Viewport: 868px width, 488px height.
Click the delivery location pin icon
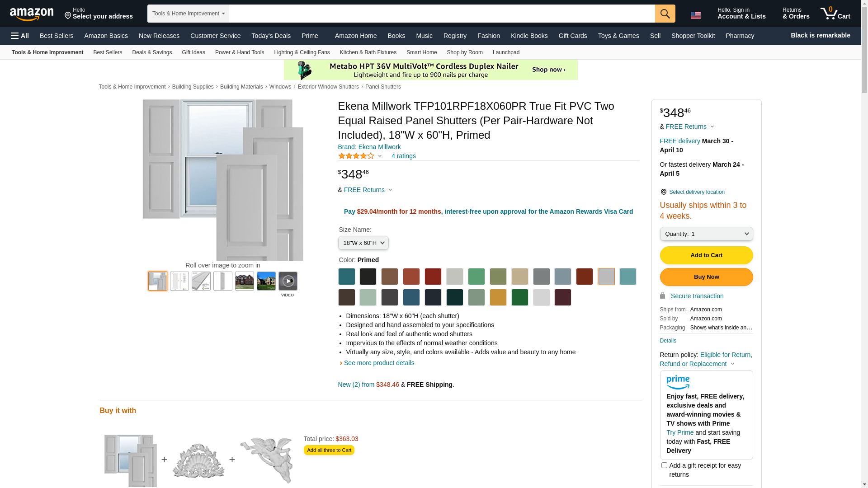click(663, 192)
